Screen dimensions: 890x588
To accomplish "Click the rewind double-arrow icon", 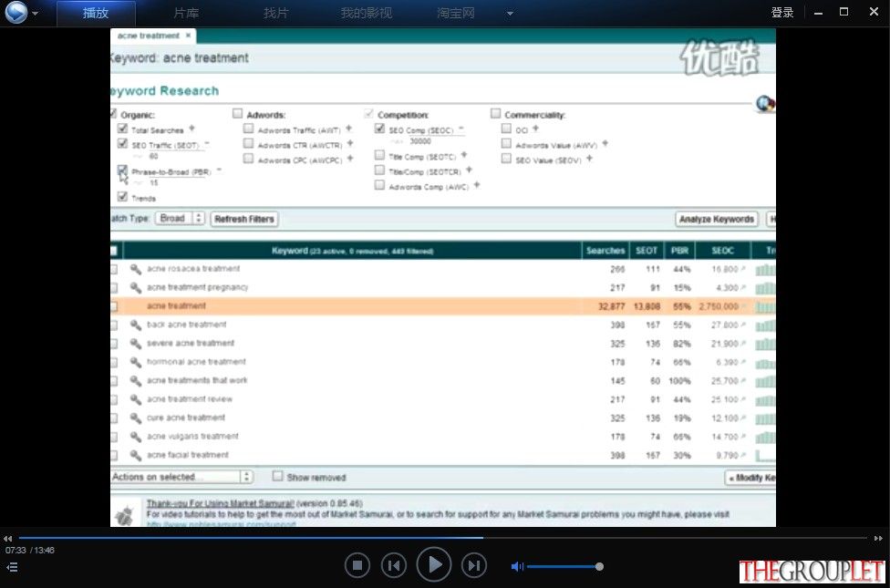I will pyautogui.click(x=7, y=539).
